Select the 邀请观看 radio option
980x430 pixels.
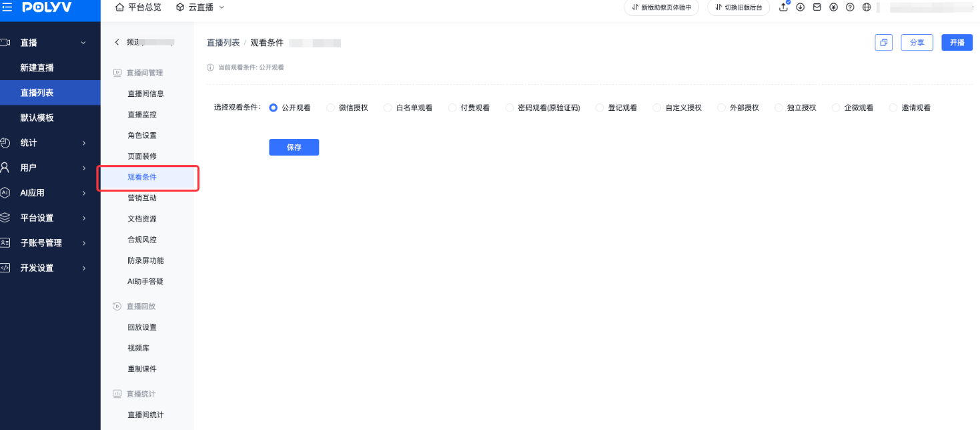click(893, 107)
